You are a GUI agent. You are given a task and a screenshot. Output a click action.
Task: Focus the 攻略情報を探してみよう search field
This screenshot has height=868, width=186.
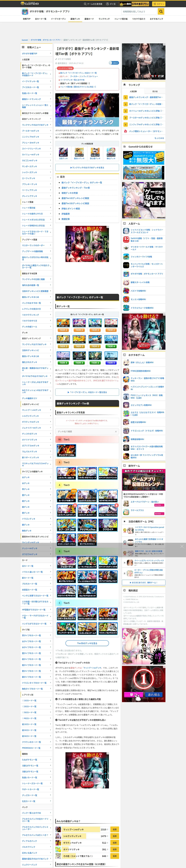pyautogui.click(x=139, y=11)
